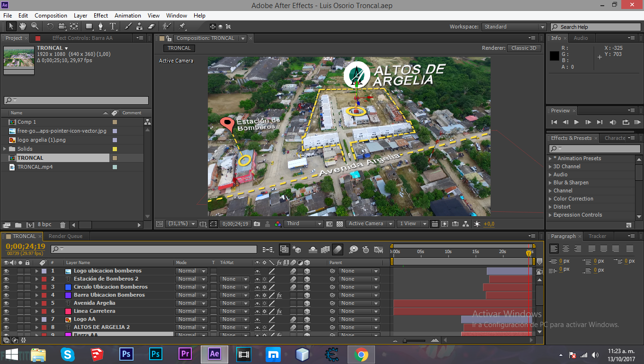
Task: Select the Unified Camera tool
Action: [x=63, y=27]
